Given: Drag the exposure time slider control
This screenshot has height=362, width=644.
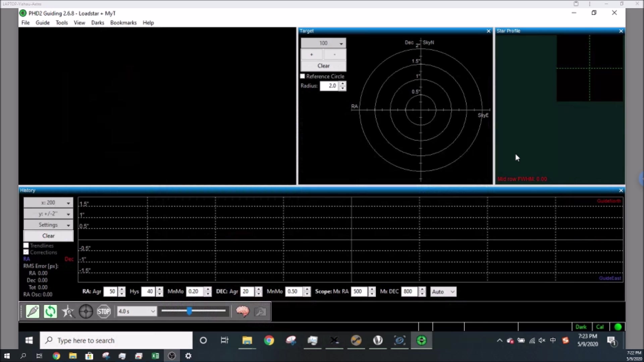Looking at the screenshot, I should (190, 312).
